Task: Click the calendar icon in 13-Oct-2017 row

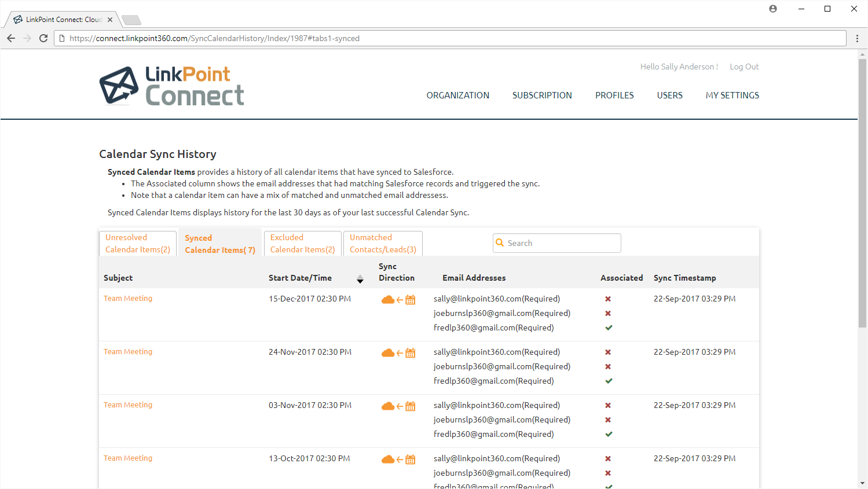Action: (411, 459)
